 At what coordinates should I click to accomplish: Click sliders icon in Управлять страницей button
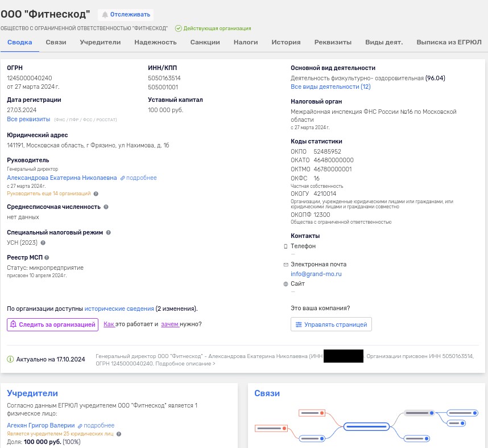299,324
